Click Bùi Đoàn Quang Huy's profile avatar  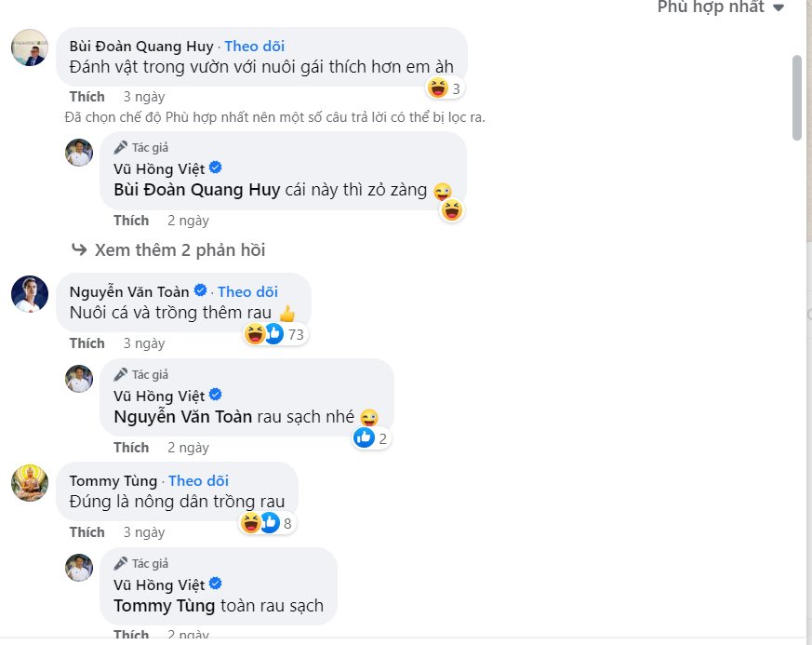pos(30,48)
